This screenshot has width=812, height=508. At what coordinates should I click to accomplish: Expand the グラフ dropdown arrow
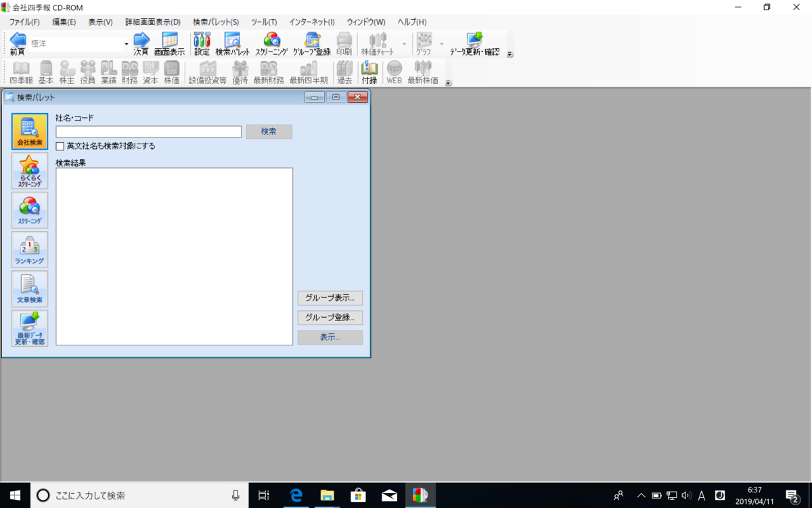[x=442, y=44]
